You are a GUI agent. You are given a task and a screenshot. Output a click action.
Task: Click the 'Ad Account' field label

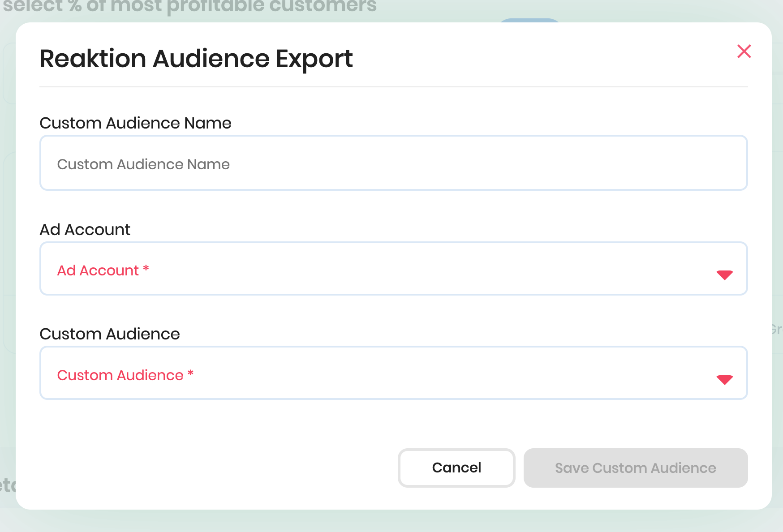85,230
